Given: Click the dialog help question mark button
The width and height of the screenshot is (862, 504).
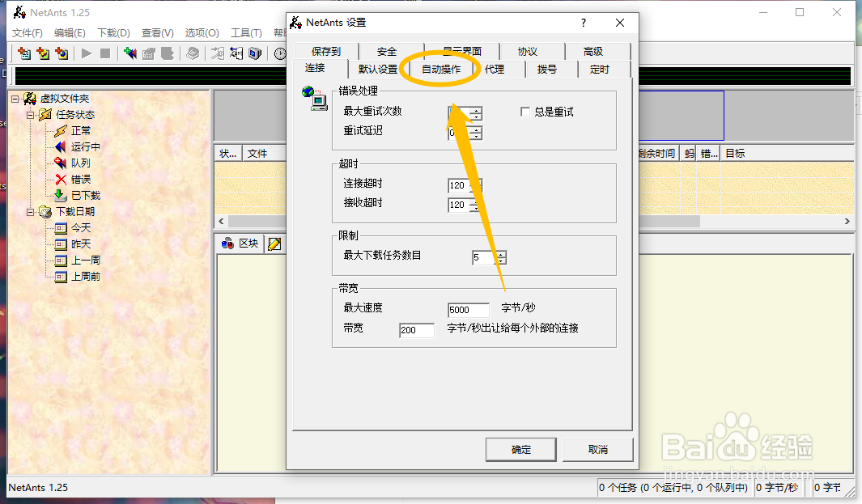Looking at the screenshot, I should coord(584,23).
